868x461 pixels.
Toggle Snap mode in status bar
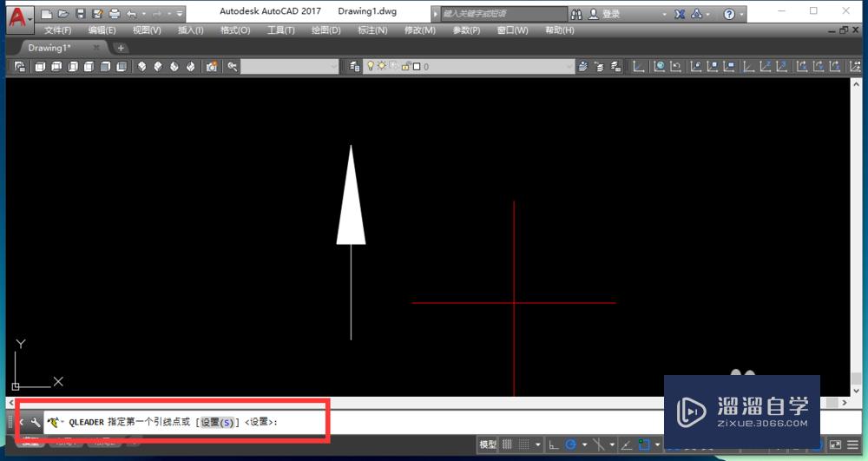tap(523, 445)
